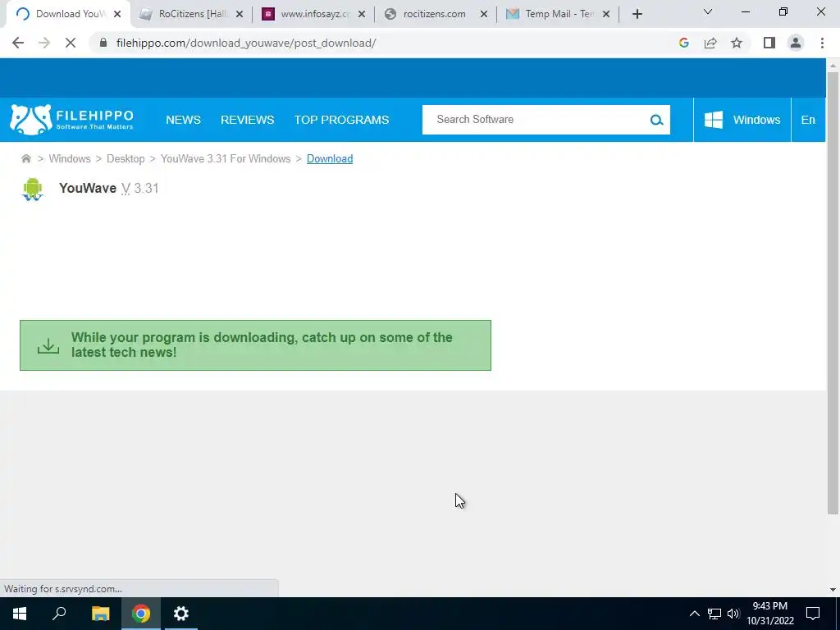Click the home breadcrumb icon

pyautogui.click(x=25, y=158)
